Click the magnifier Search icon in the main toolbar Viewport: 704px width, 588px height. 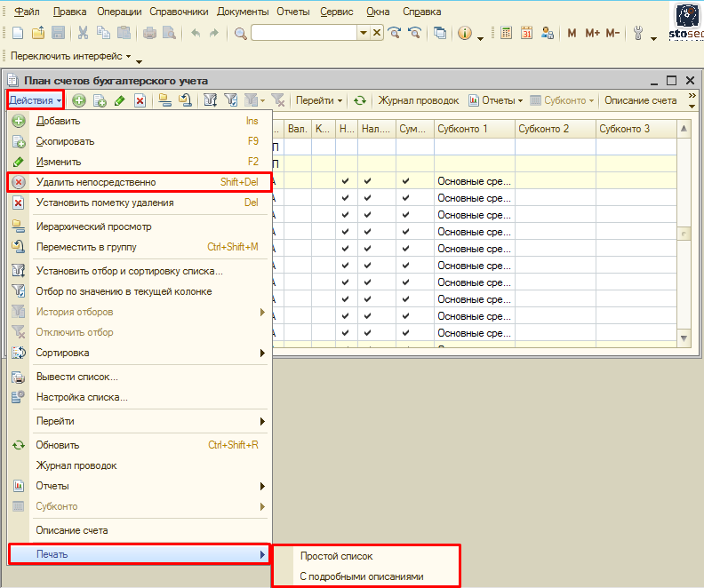click(x=241, y=33)
